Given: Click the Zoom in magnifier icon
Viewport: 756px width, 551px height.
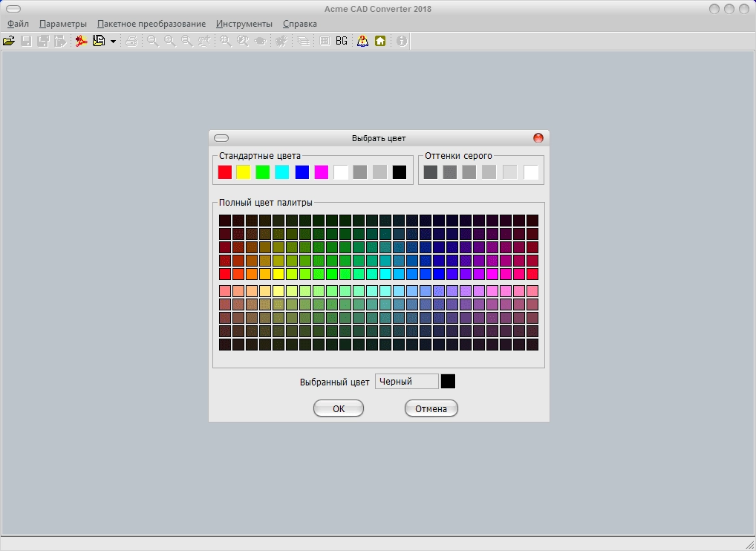Looking at the screenshot, I should pos(170,41).
